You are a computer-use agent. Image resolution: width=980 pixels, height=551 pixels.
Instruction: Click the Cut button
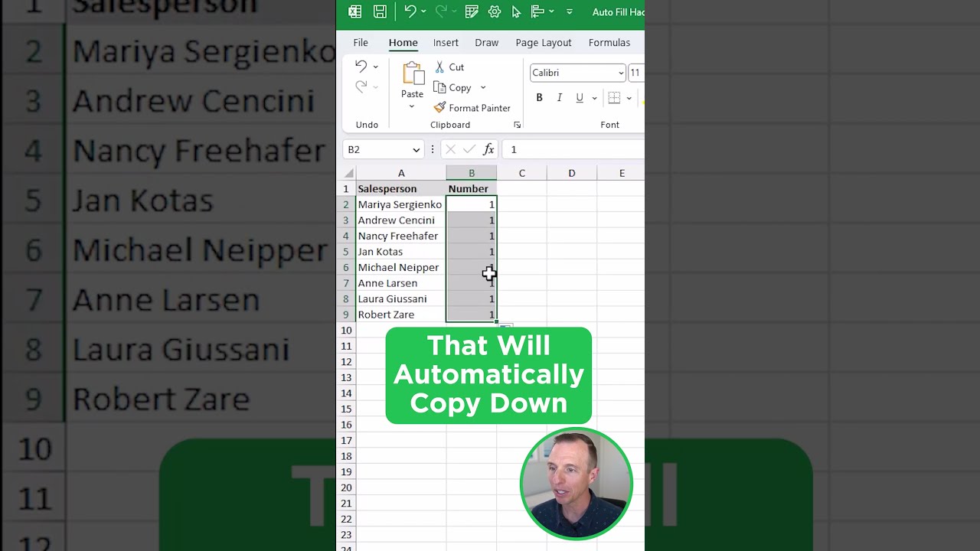pos(449,67)
